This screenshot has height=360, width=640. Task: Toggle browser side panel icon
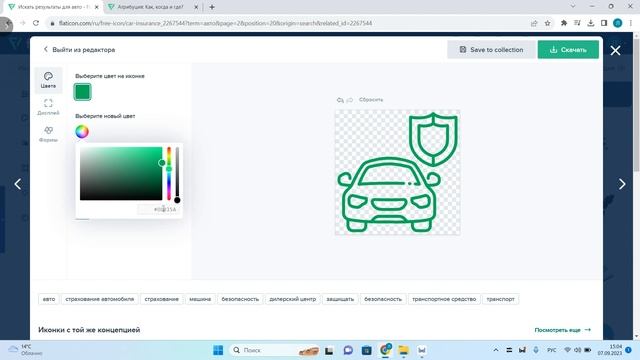pos(604,23)
